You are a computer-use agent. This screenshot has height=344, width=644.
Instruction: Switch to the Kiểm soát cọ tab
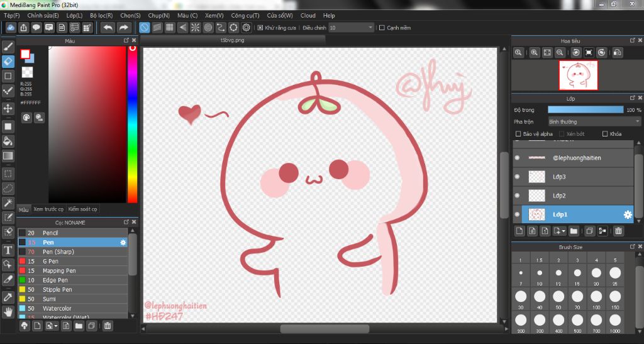(x=82, y=209)
